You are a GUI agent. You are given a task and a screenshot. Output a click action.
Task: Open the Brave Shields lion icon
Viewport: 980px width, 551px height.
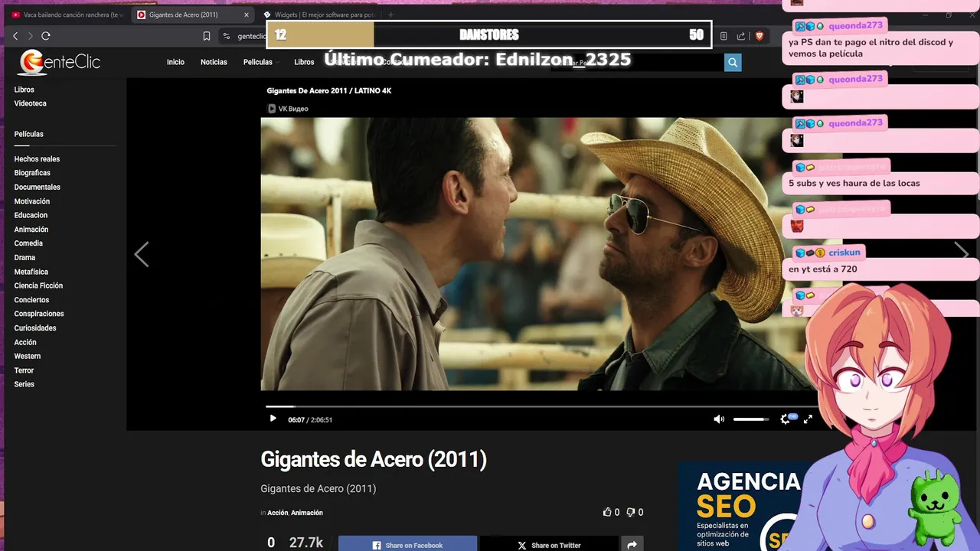pyautogui.click(x=759, y=36)
